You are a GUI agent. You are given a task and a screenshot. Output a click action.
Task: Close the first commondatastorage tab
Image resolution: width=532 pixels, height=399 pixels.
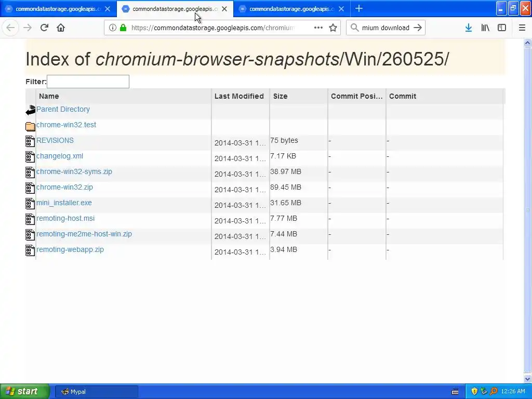108,9
